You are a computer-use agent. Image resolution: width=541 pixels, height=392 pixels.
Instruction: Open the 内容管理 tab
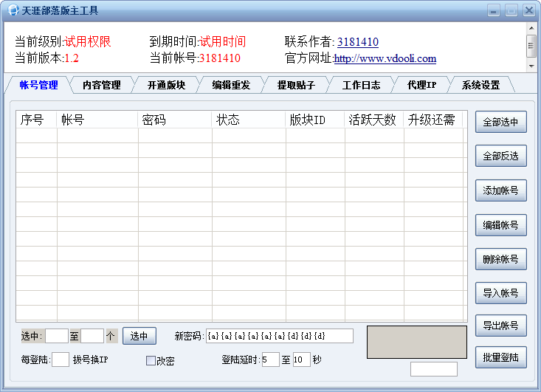click(x=102, y=85)
